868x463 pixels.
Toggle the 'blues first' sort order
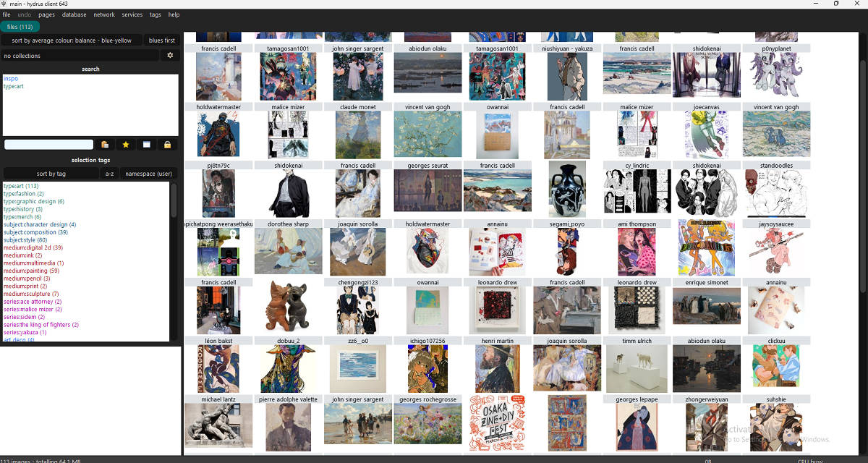(x=162, y=41)
